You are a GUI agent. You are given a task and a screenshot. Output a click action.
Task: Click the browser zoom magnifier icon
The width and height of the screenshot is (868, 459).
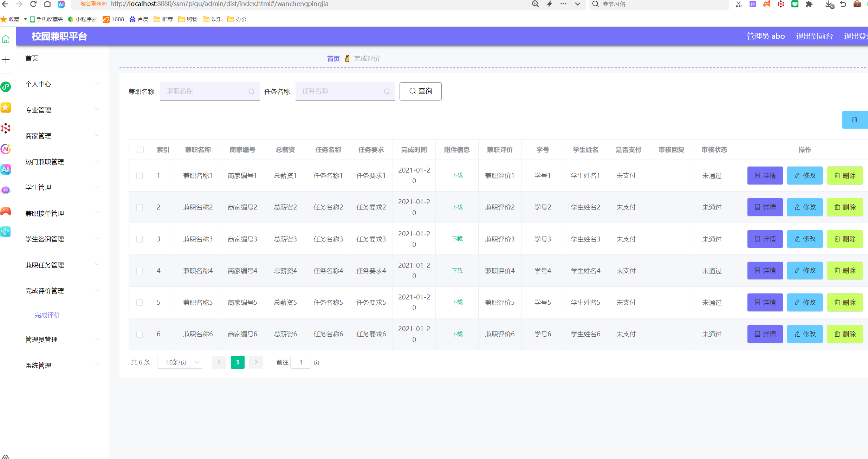(535, 4)
